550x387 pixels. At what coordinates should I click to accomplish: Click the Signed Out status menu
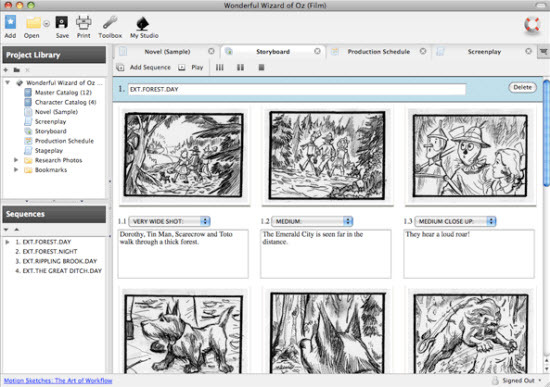(x=518, y=380)
